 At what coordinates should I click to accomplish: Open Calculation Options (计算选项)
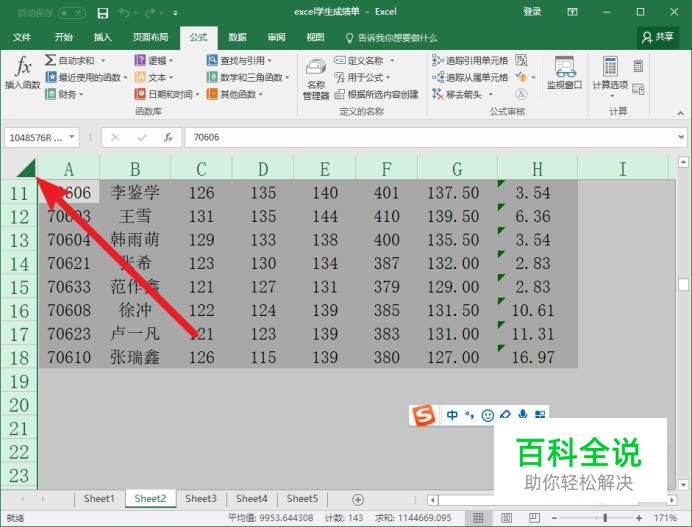pyautogui.click(x=610, y=77)
